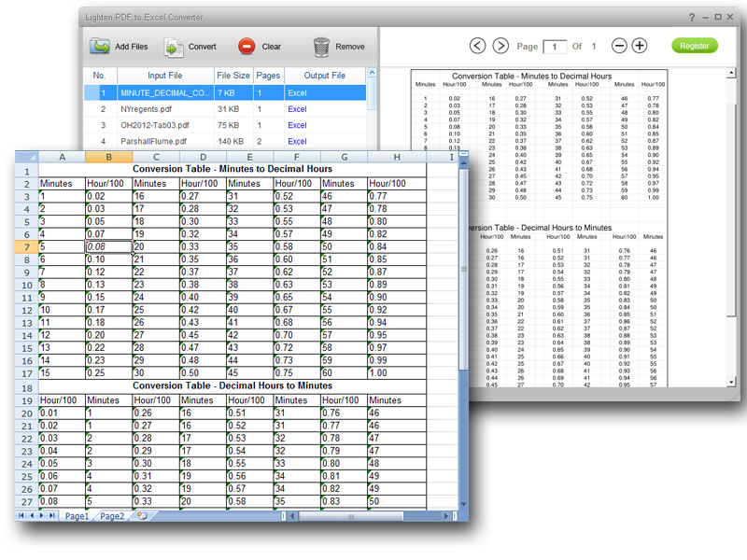Click cell G17 containing 60

(x=344, y=372)
